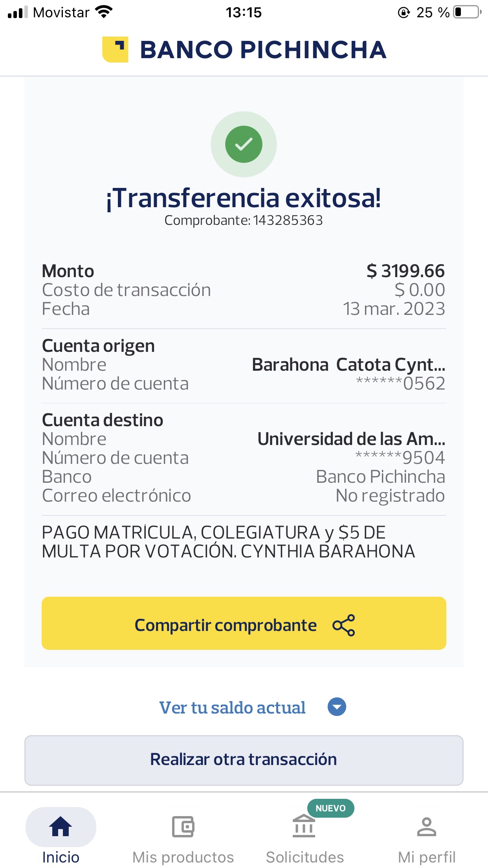Tap the battery indicator in the status bar

pyautogui.click(x=467, y=12)
